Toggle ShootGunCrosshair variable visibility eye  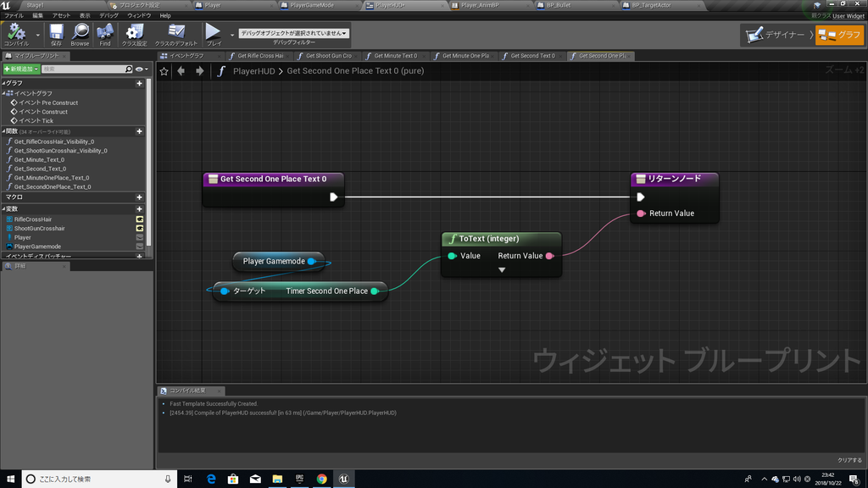click(x=140, y=228)
